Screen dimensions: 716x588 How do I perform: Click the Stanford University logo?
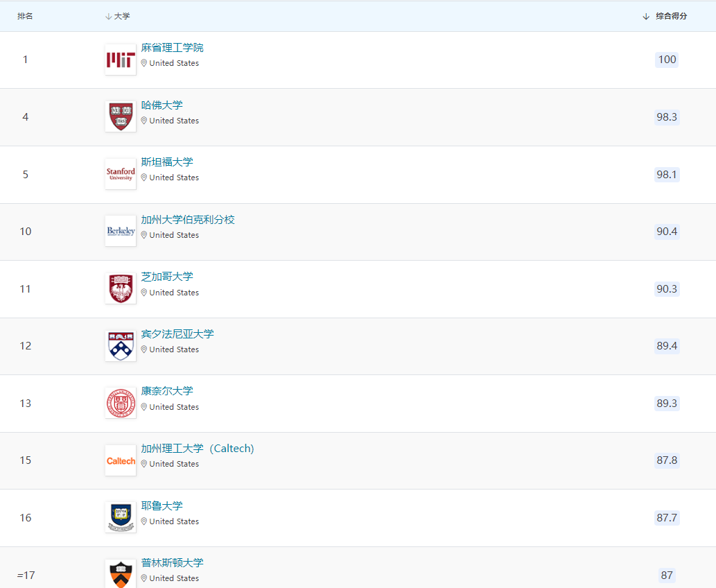(x=121, y=174)
